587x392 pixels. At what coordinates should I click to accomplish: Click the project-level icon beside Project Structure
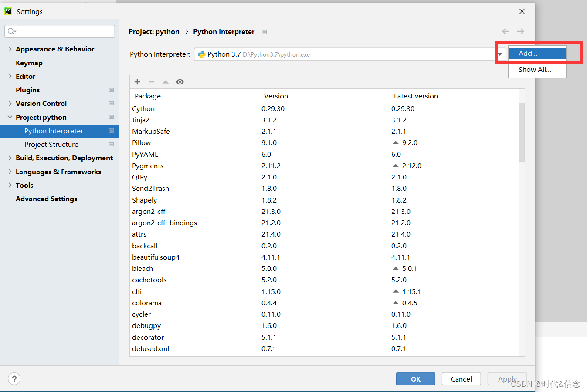(x=111, y=144)
